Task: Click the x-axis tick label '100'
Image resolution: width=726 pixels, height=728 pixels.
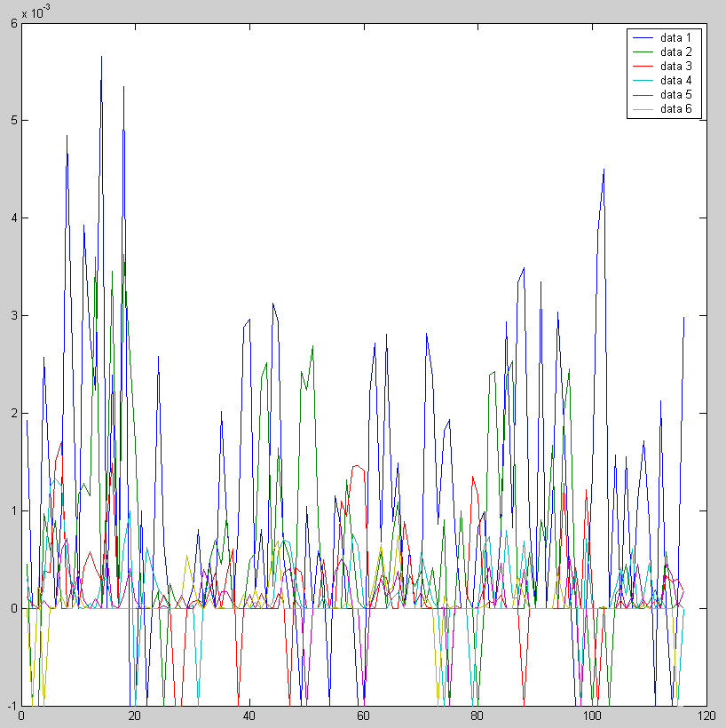Action: pyautogui.click(x=590, y=716)
